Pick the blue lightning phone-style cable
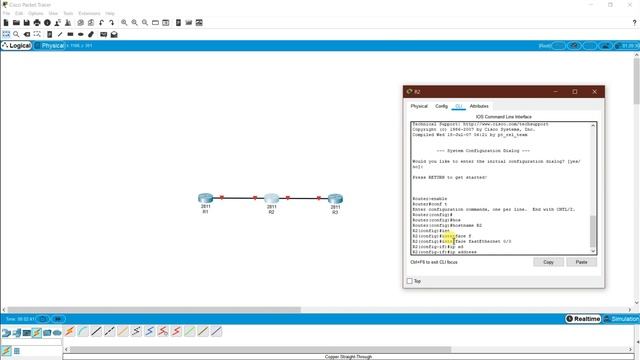This screenshot has width=640, height=360. [x=149, y=331]
